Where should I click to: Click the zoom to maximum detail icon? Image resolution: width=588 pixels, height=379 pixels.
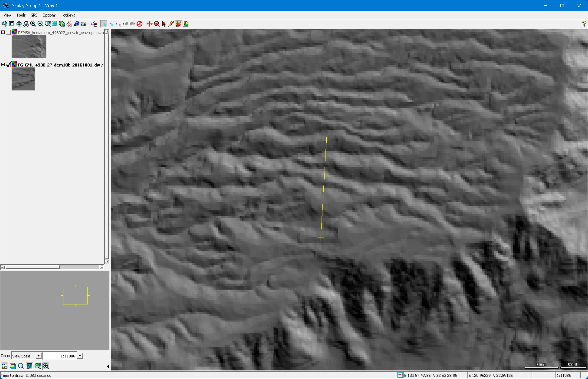coord(55,24)
